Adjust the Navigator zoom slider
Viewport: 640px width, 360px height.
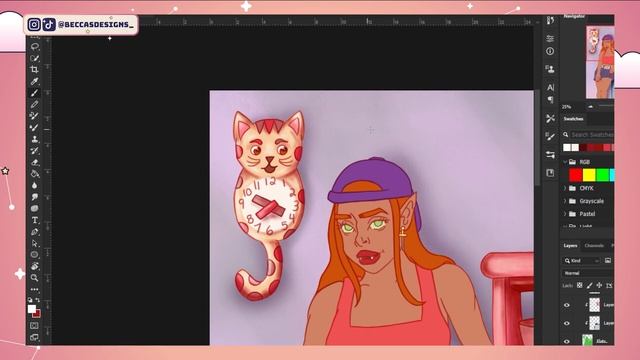[x=607, y=107]
